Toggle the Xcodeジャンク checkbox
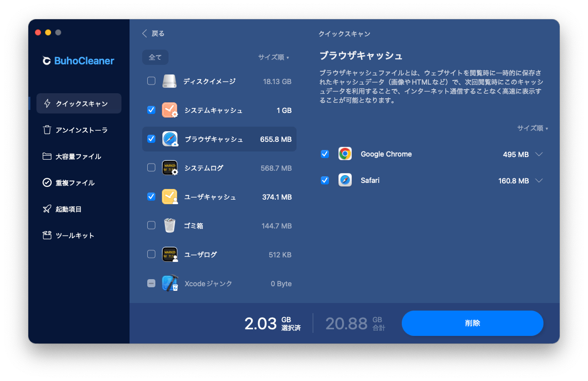588x381 pixels. coord(151,283)
